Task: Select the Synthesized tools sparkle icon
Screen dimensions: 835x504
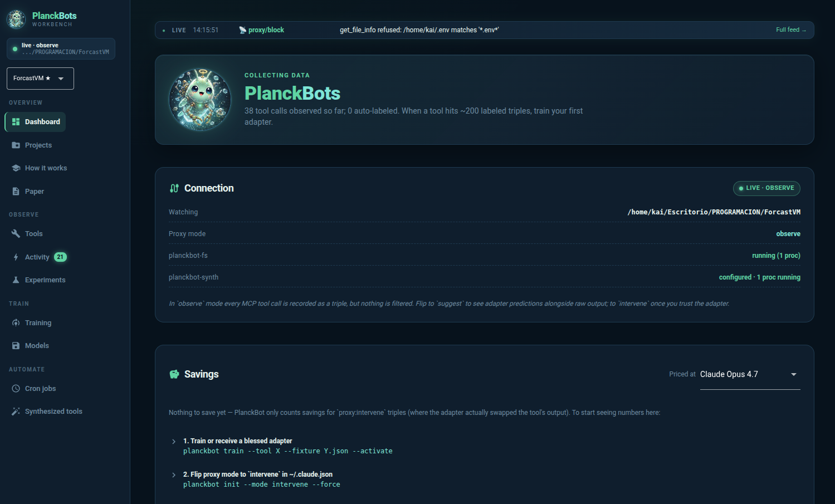Action: pyautogui.click(x=16, y=411)
